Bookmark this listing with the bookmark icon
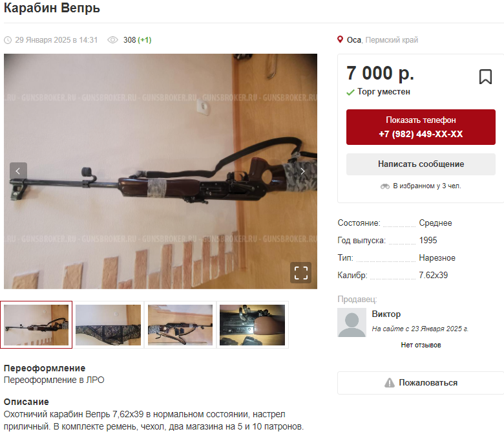 click(x=485, y=76)
